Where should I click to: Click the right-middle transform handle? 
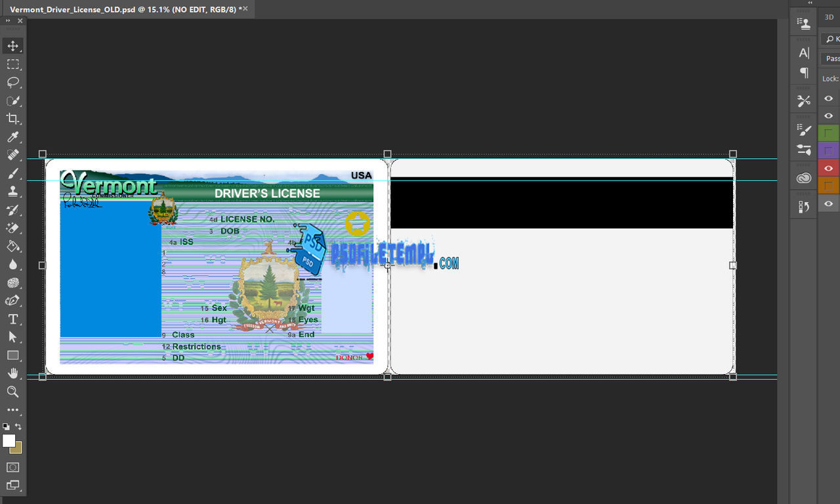(733, 265)
